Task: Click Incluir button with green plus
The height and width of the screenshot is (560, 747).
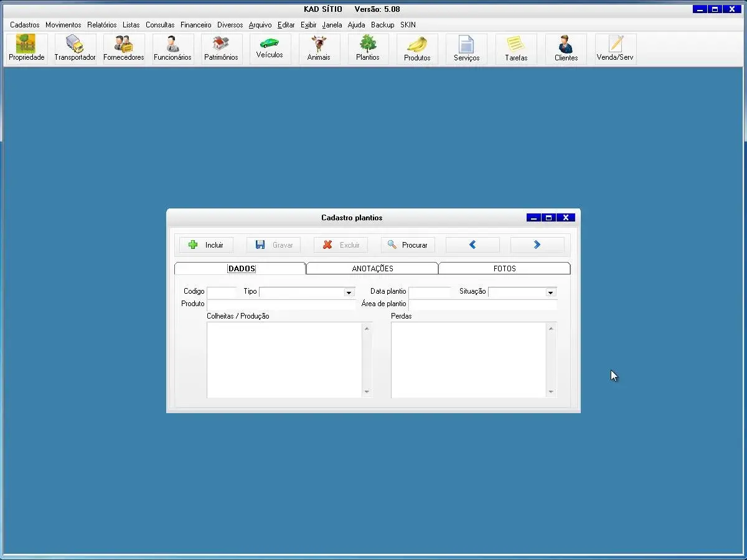Action: click(x=206, y=245)
